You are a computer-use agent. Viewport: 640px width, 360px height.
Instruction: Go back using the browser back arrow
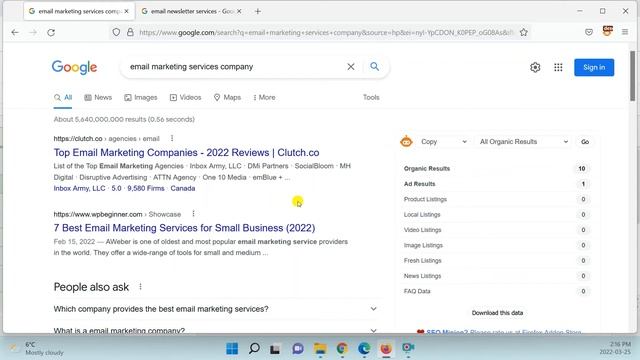point(15,32)
